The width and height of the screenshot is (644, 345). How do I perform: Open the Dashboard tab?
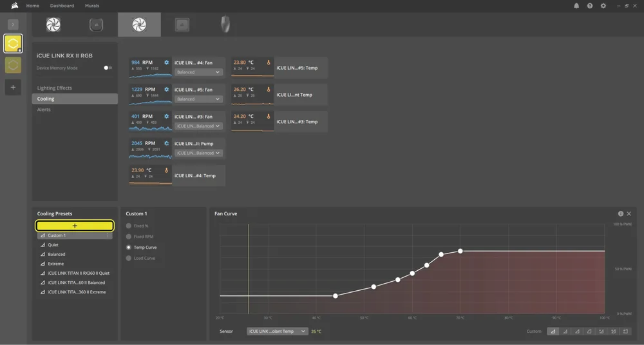62,6
